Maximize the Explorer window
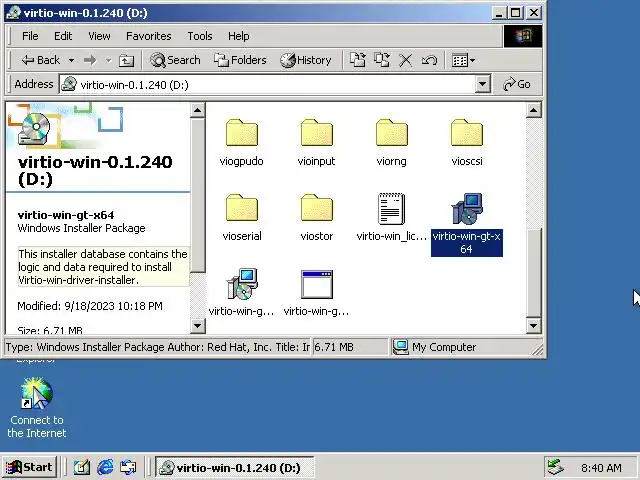 tap(516, 13)
